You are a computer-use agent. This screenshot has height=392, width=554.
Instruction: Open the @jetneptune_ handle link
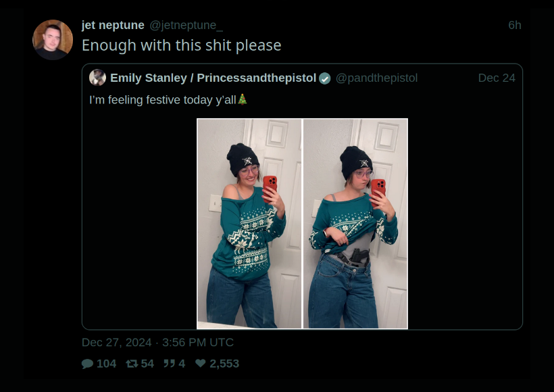tap(186, 26)
